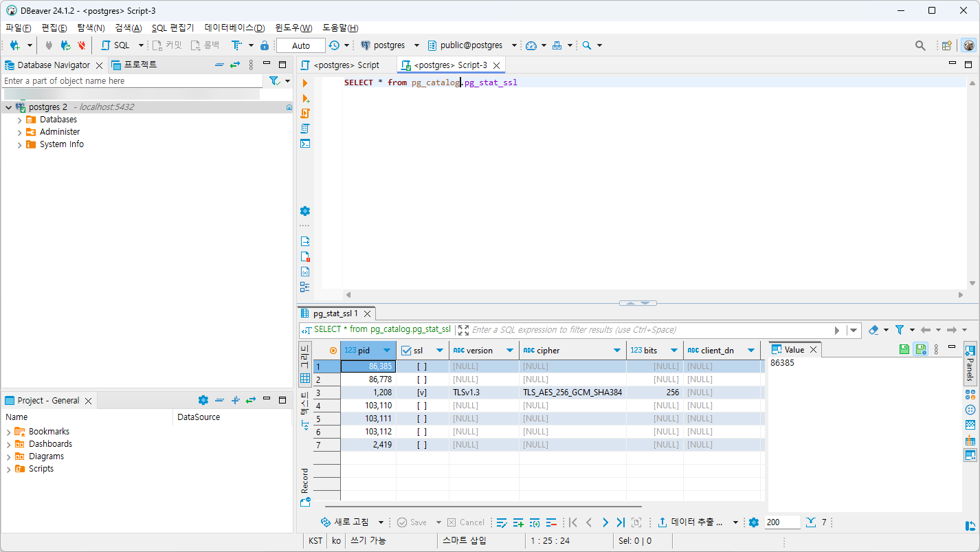Open the filter funnel in Database Navigator
Screen dimensions: 980x552
coord(275,81)
